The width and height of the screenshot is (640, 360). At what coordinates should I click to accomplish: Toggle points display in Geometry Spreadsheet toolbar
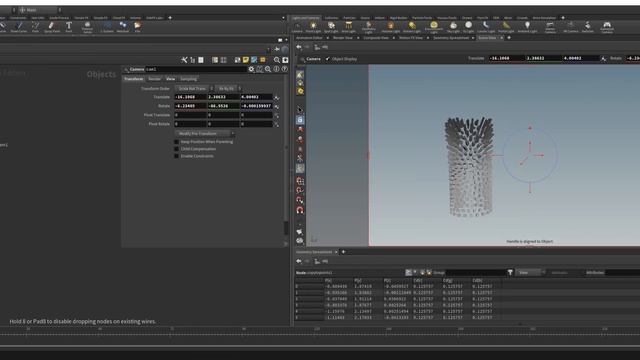click(409, 272)
